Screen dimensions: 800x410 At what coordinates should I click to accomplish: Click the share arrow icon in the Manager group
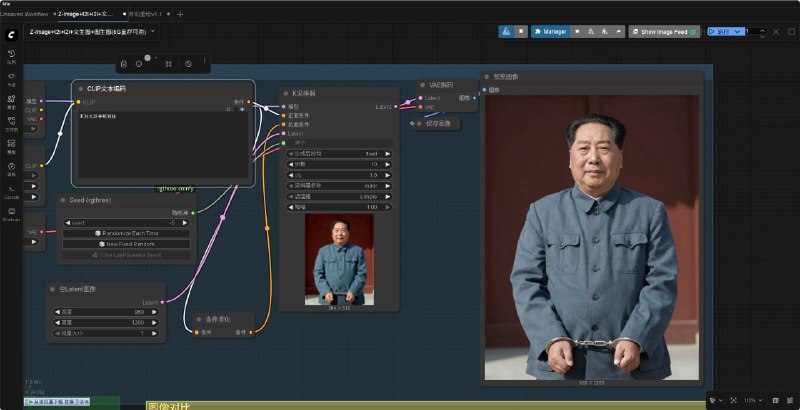618,32
